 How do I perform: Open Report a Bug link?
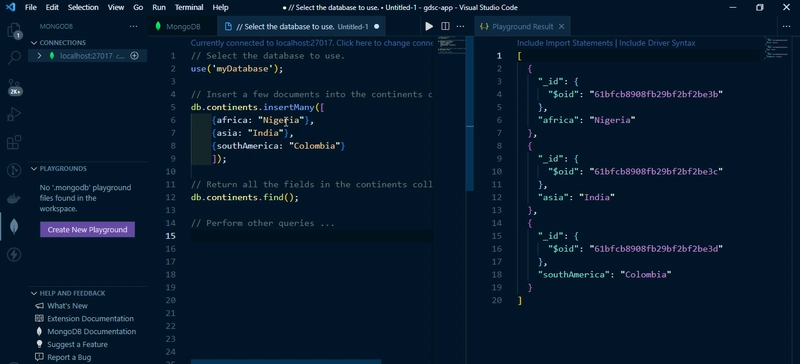tap(69, 357)
